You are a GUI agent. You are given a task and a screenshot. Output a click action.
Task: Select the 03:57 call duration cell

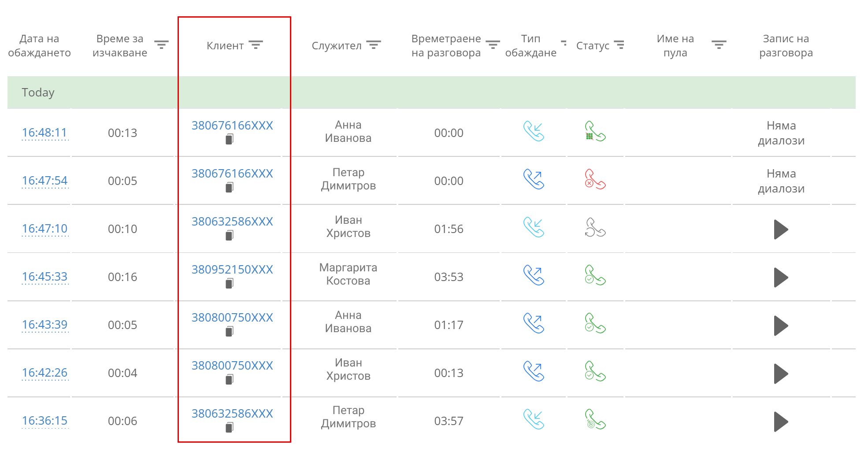[449, 421]
